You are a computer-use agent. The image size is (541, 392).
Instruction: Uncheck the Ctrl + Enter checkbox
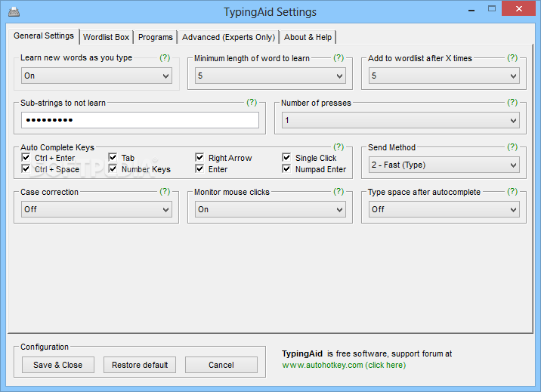click(x=26, y=158)
